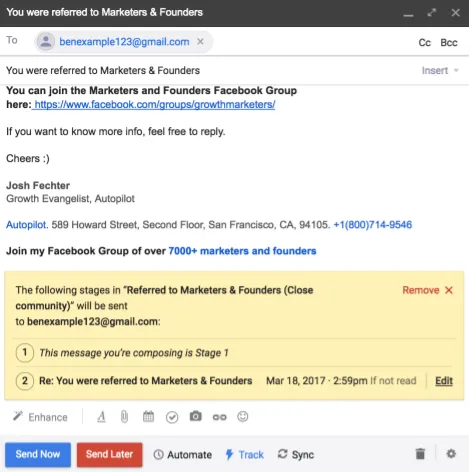The image size is (472, 474).
Task: Remove benexample123@gmail.com recipient chip
Action: coord(200,42)
